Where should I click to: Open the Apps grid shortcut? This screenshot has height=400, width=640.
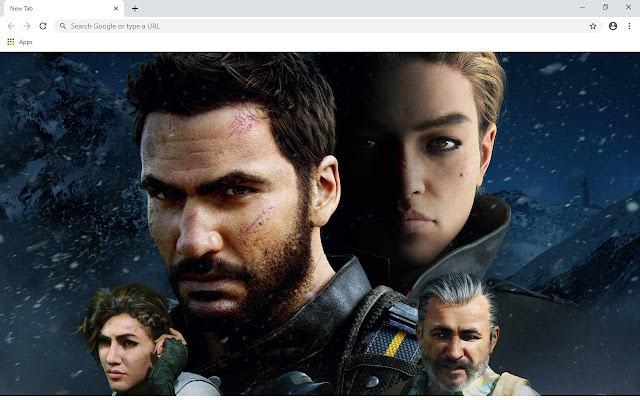(x=11, y=42)
